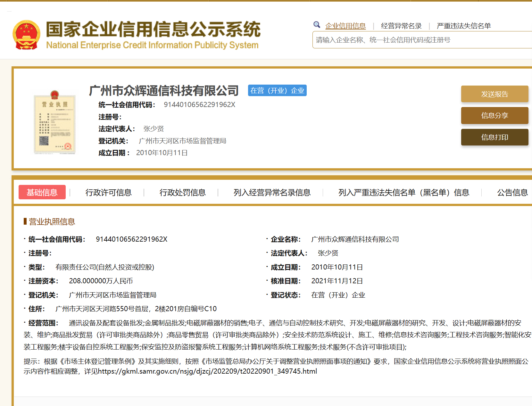Viewport: 532px width, 406px height.
Task: Click company type 有限责任公司(自然人投资或控股)
Action: click(x=105, y=267)
